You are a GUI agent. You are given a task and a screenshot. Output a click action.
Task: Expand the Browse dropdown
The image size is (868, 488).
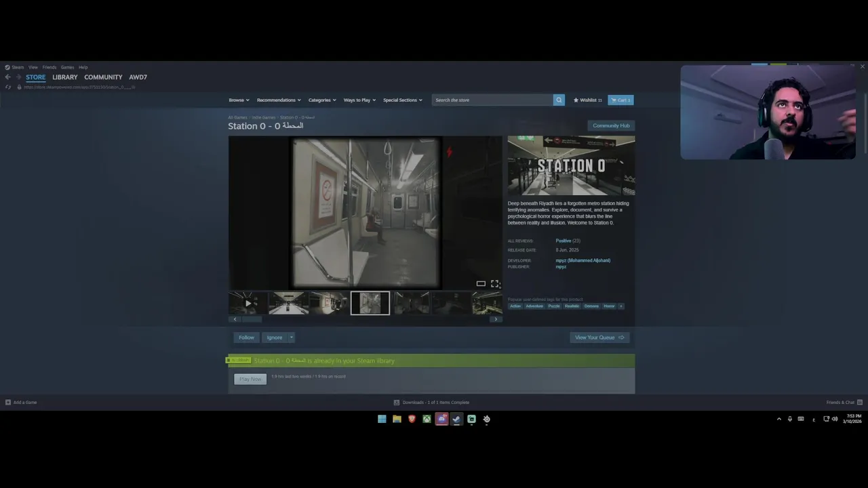(x=239, y=100)
